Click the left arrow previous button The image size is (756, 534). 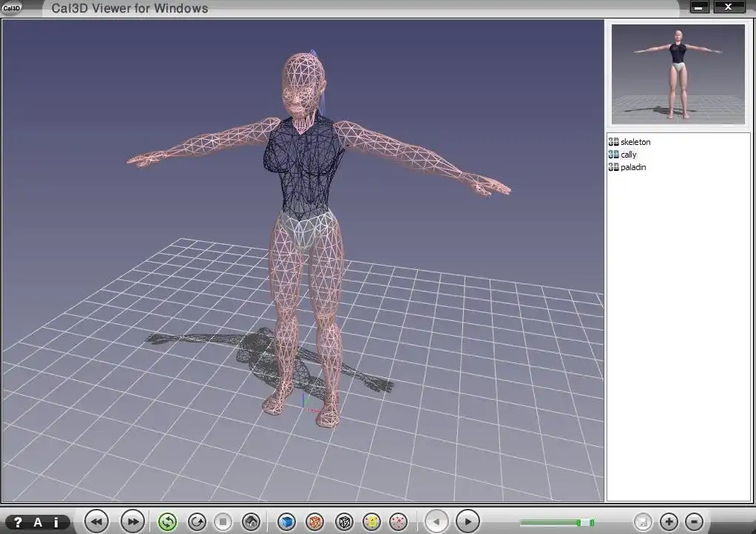click(436, 521)
